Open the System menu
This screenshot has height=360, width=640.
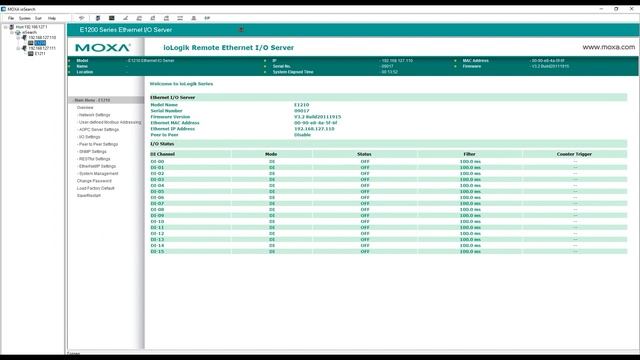click(x=24, y=18)
